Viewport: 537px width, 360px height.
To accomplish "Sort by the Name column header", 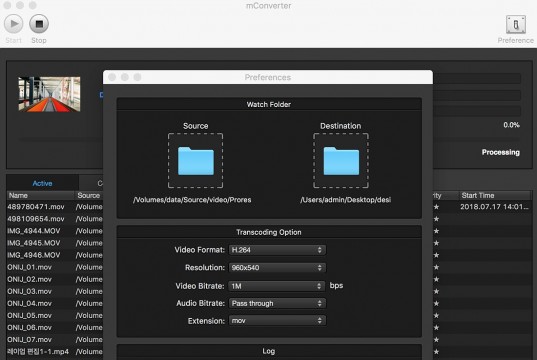I will (x=40, y=196).
